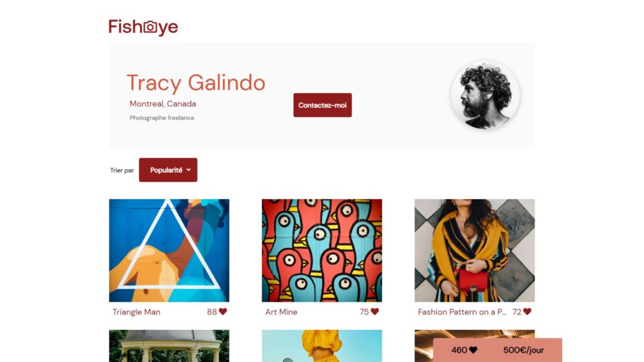Open the yellow outfit photo thumbnail

coord(322,346)
